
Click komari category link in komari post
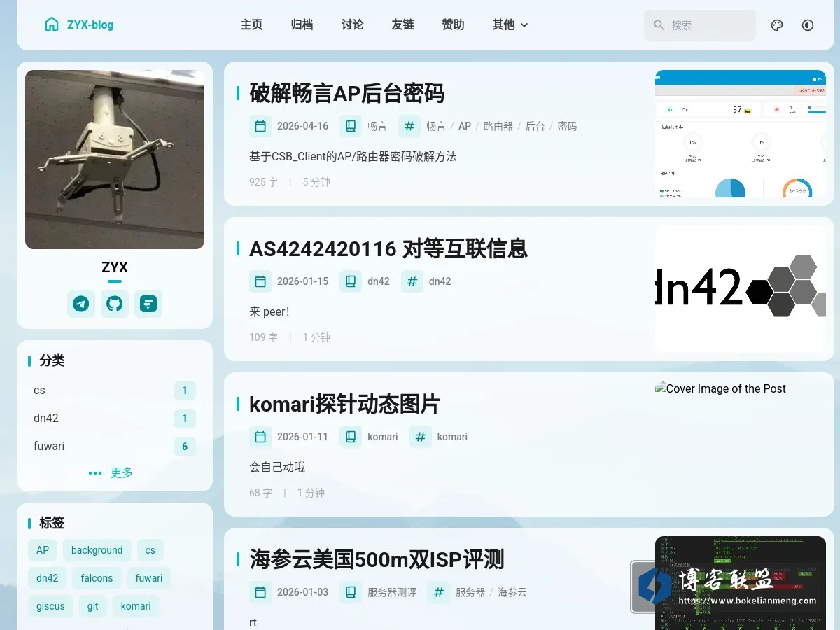click(x=383, y=437)
